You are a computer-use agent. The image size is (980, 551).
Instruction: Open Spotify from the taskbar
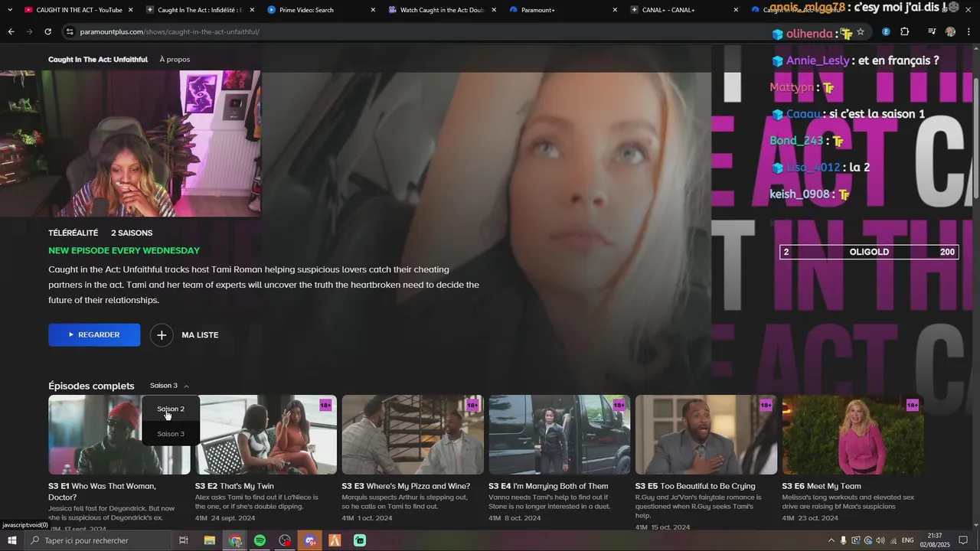260,540
